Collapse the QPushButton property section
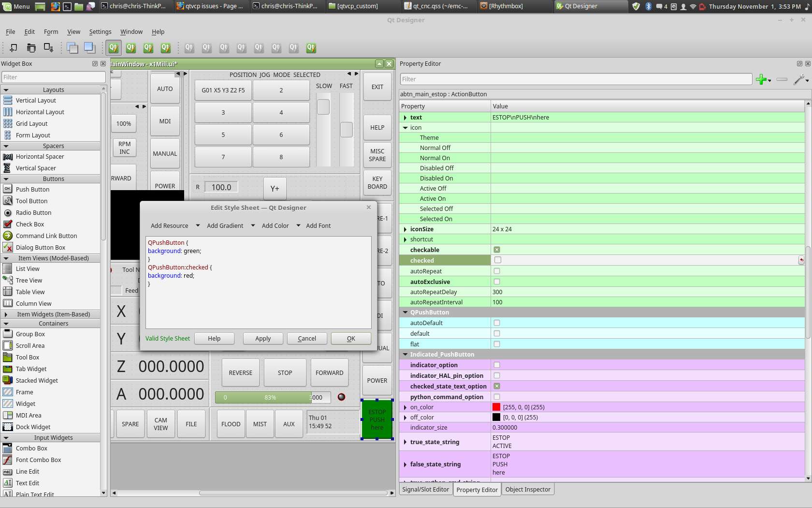Screen dimensions: 812x508 (405, 313)
